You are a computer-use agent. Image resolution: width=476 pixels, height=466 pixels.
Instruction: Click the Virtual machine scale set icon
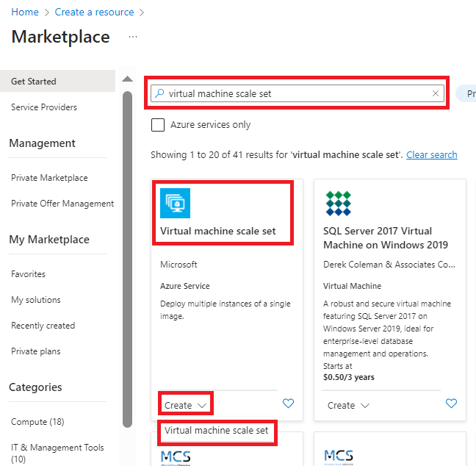click(x=175, y=203)
